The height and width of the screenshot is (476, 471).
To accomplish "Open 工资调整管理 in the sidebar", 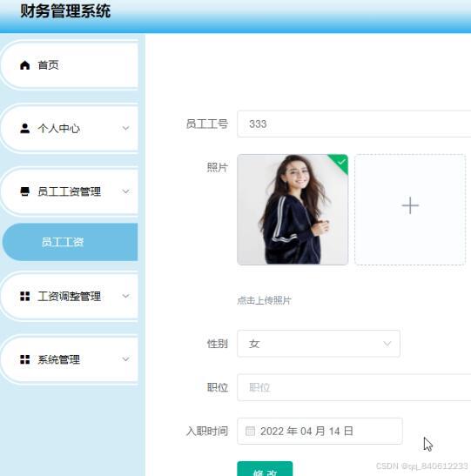I will tap(70, 296).
